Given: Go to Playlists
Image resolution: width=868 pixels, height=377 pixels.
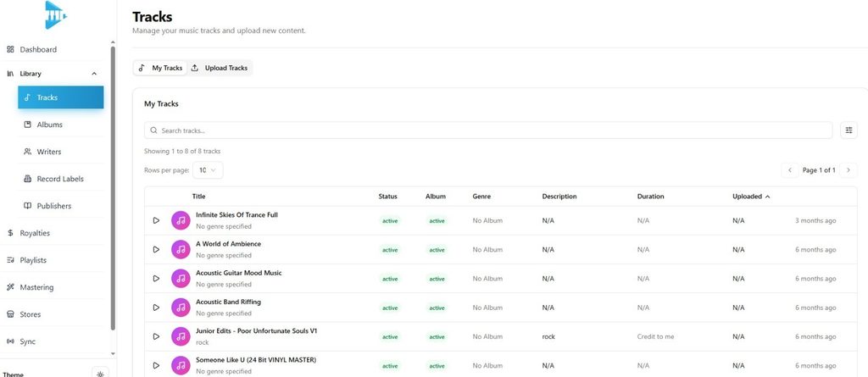Looking at the screenshot, I should pos(33,260).
